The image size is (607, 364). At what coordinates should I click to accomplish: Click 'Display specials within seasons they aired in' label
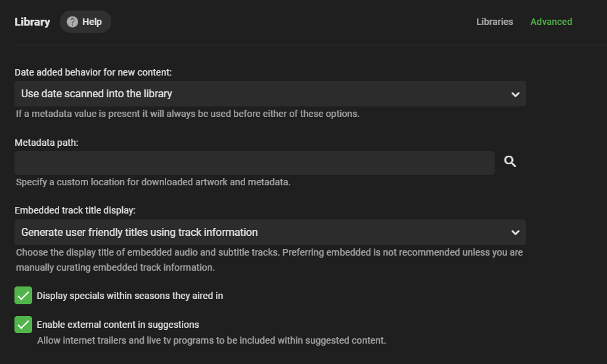(130, 296)
